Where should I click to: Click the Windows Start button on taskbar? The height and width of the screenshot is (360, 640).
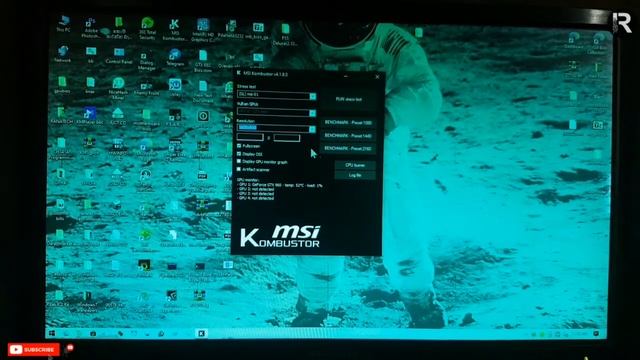[52, 333]
